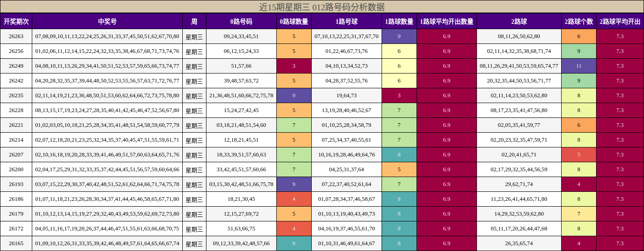The height and width of the screenshot is (251, 644).
Task: Click 2路球平均开出 7.3 in row 26165
Action: pos(620,243)
